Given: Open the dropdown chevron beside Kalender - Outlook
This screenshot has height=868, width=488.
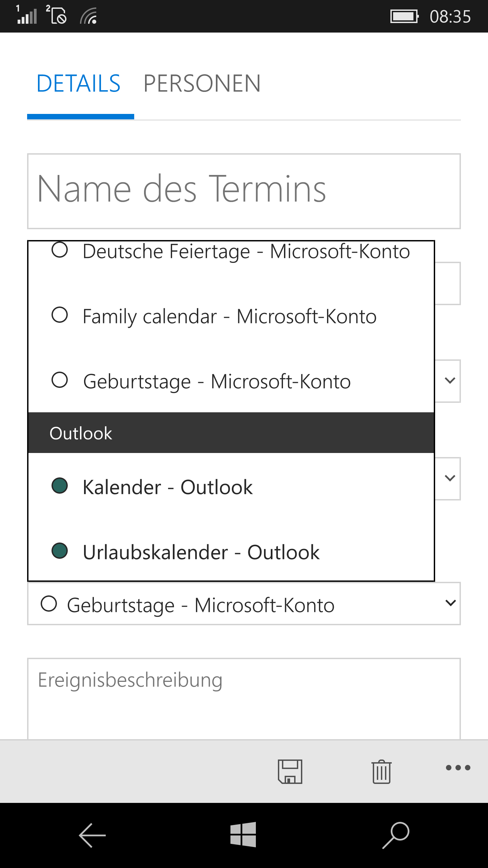Looking at the screenshot, I should (450, 478).
